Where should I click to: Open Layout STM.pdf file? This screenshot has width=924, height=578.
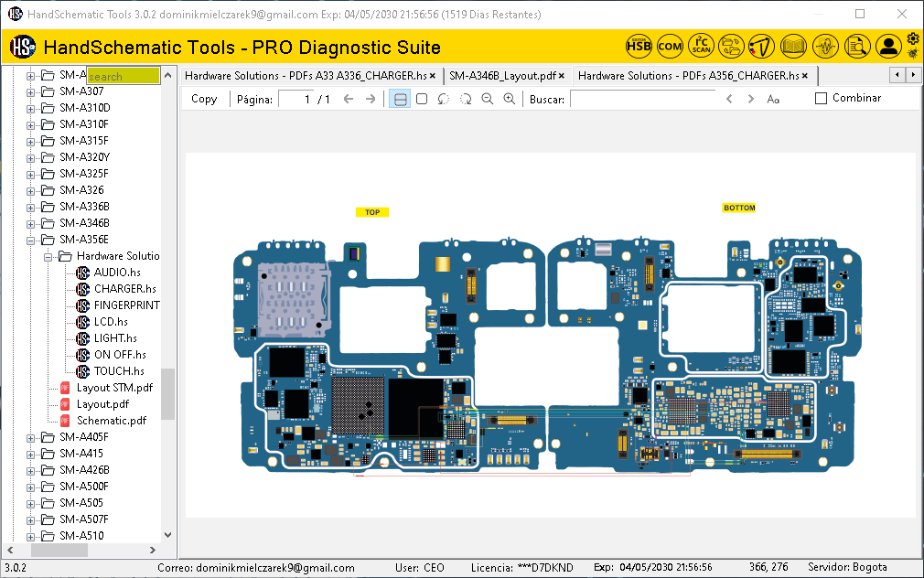click(x=114, y=388)
